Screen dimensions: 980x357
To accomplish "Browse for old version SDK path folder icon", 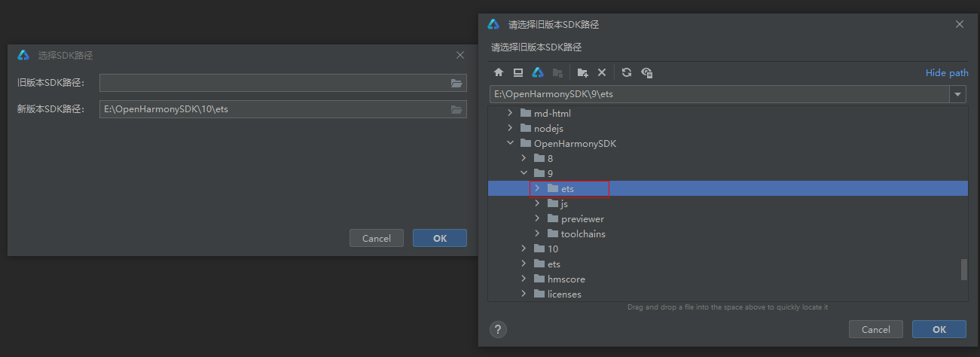I will coord(456,83).
